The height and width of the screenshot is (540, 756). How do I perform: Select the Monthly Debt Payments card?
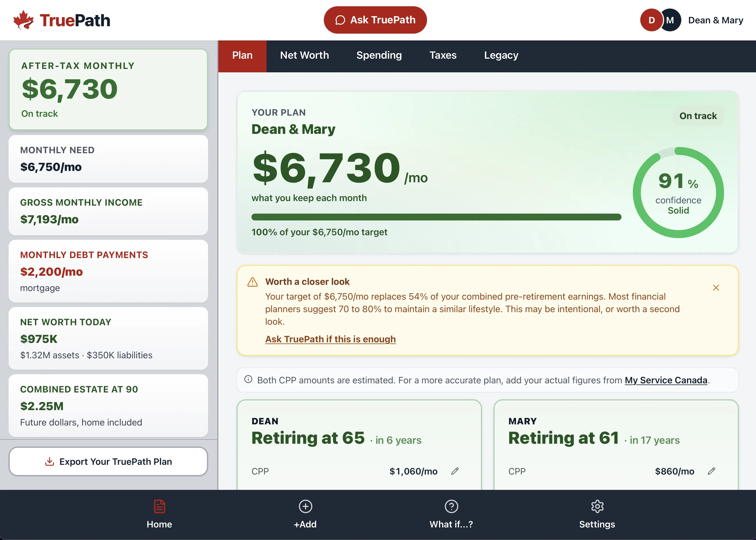[108, 271]
